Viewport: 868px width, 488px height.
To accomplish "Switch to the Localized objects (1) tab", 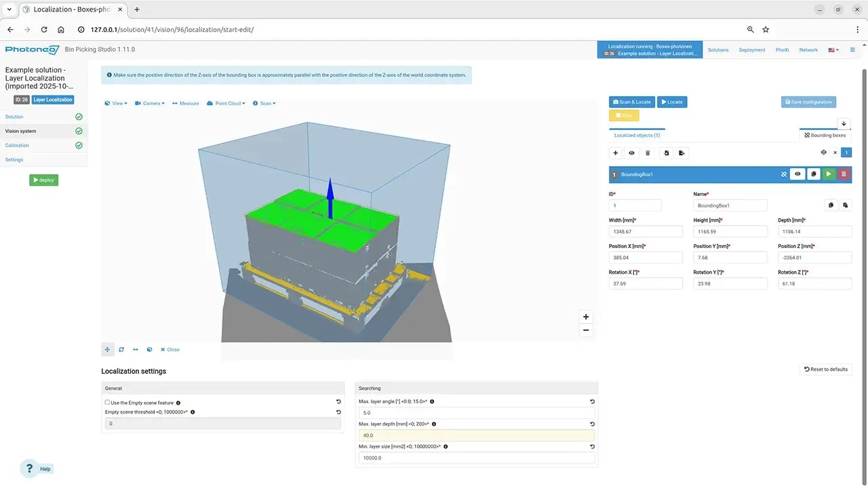I will (x=637, y=136).
